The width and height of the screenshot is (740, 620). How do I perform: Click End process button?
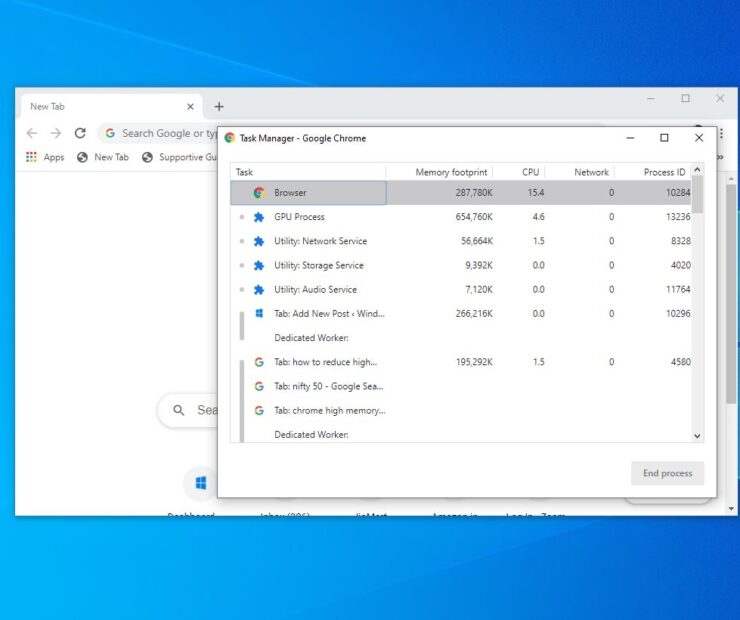click(667, 473)
